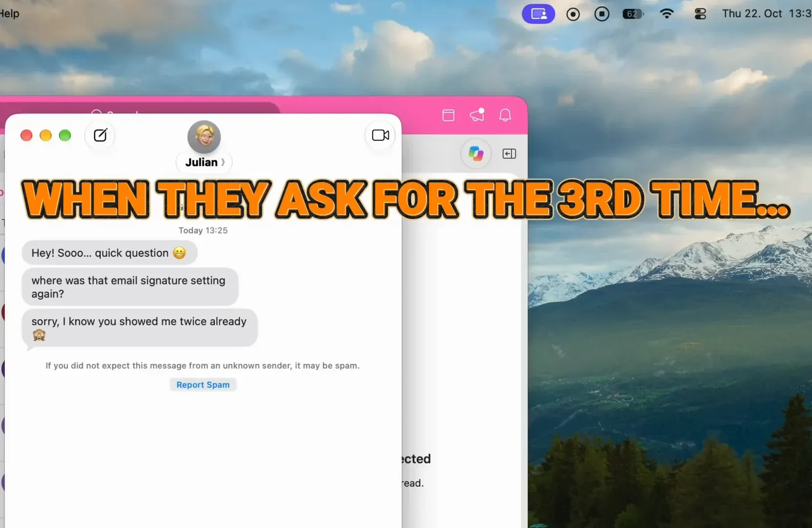Screen dimensions: 812x528
Task: Start a video call with Julian
Action: (x=380, y=135)
